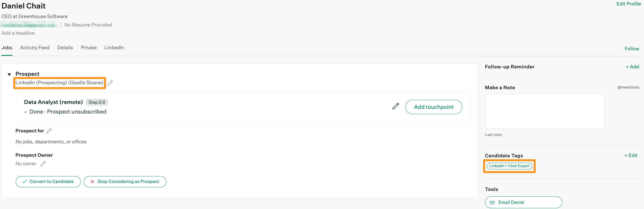Edit candidate tags
Image resolution: width=644 pixels, height=209 pixels.
coord(631,155)
